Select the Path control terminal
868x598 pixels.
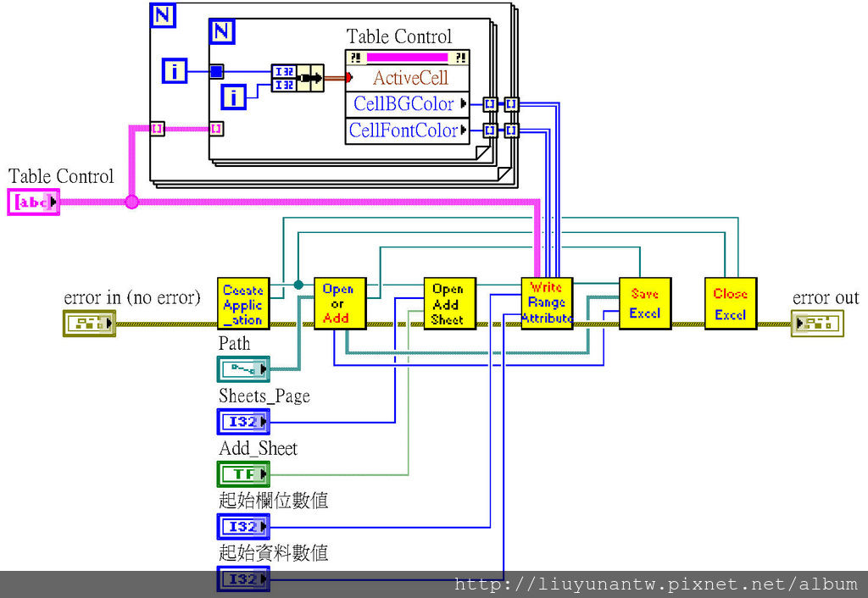click(243, 369)
